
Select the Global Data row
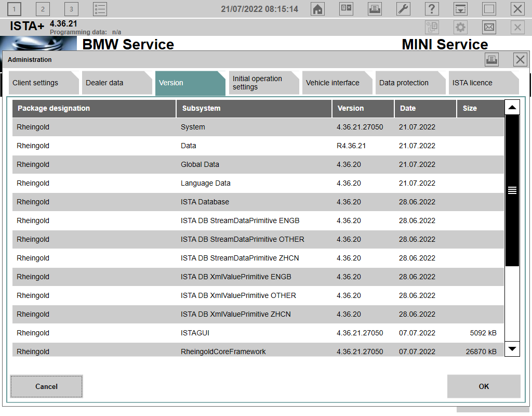coord(258,164)
